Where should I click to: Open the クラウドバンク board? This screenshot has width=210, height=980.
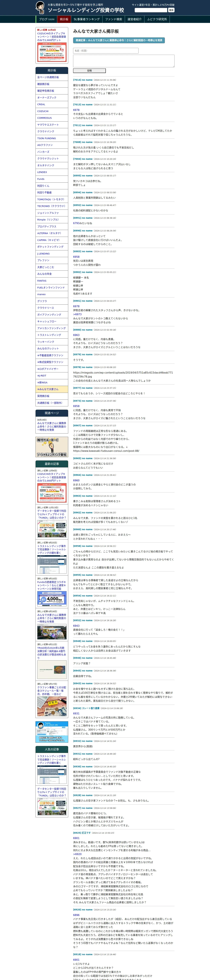pyautogui.click(x=52, y=132)
